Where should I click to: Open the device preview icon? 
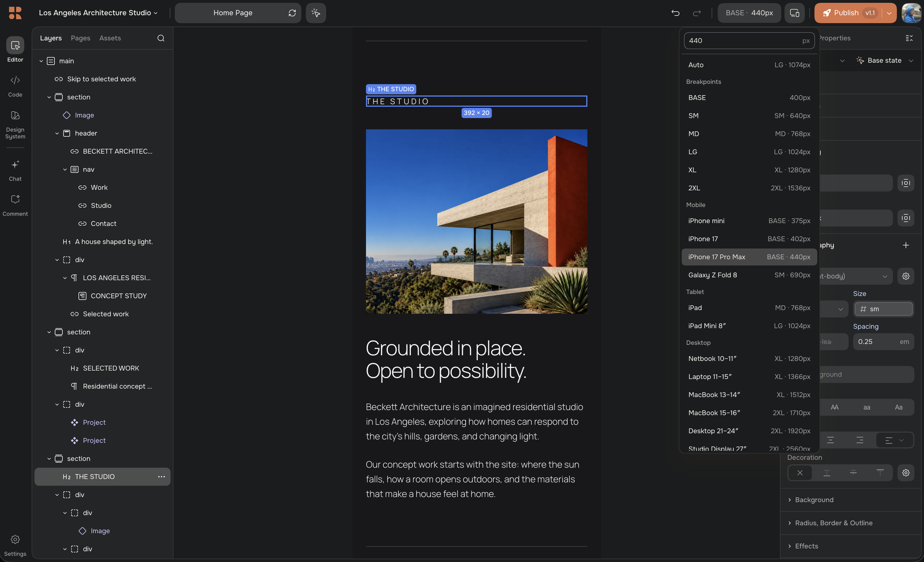(795, 13)
